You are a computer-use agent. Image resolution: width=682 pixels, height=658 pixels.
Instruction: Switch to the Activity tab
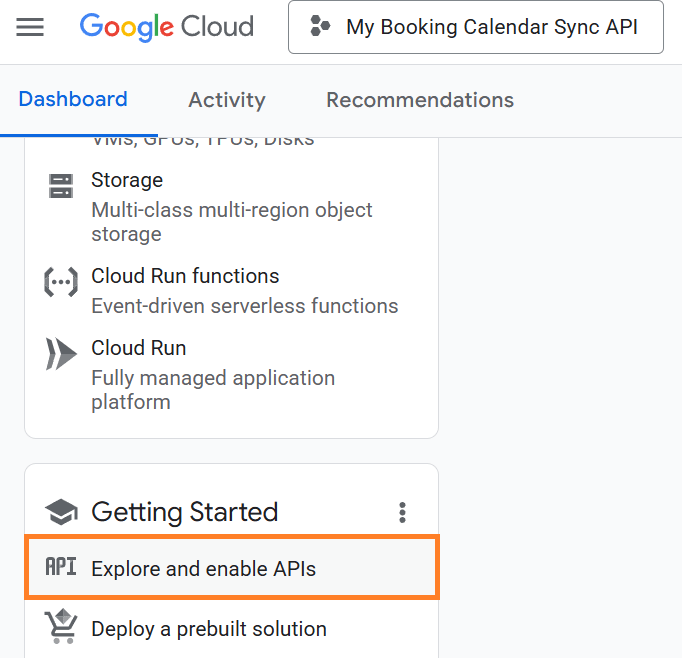tap(227, 100)
